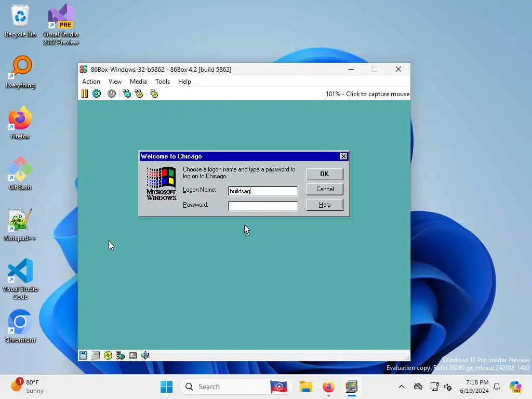532x399 pixels.
Task: Click the 86Box taskbar icon
Action: pos(351,387)
